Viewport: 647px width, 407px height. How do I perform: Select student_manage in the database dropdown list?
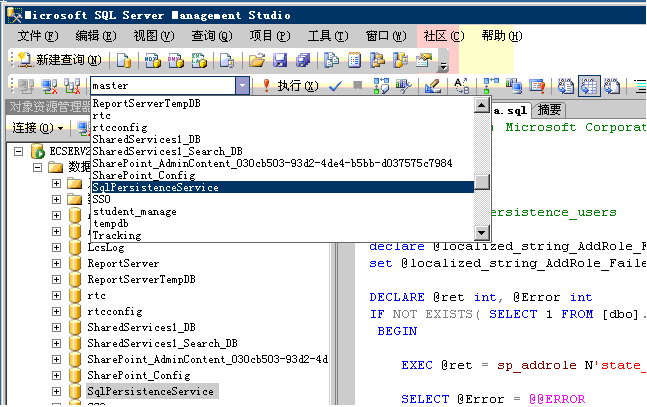pos(283,212)
